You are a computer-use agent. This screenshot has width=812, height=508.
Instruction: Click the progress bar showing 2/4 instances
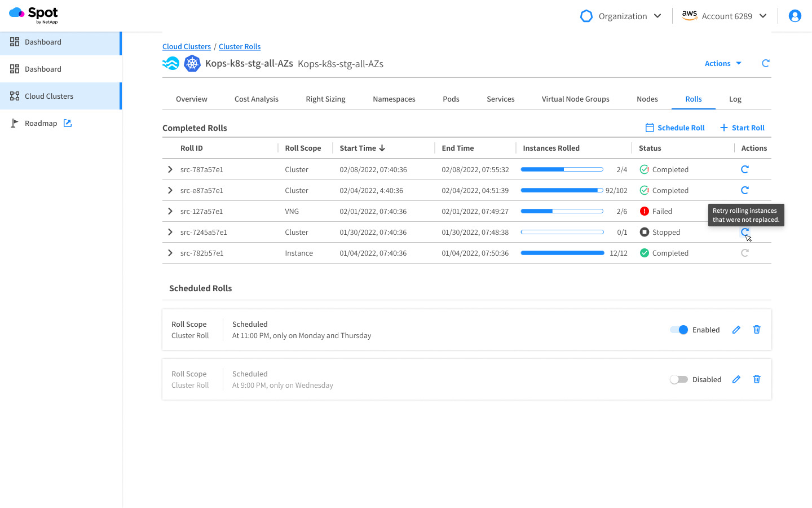pyautogui.click(x=562, y=169)
